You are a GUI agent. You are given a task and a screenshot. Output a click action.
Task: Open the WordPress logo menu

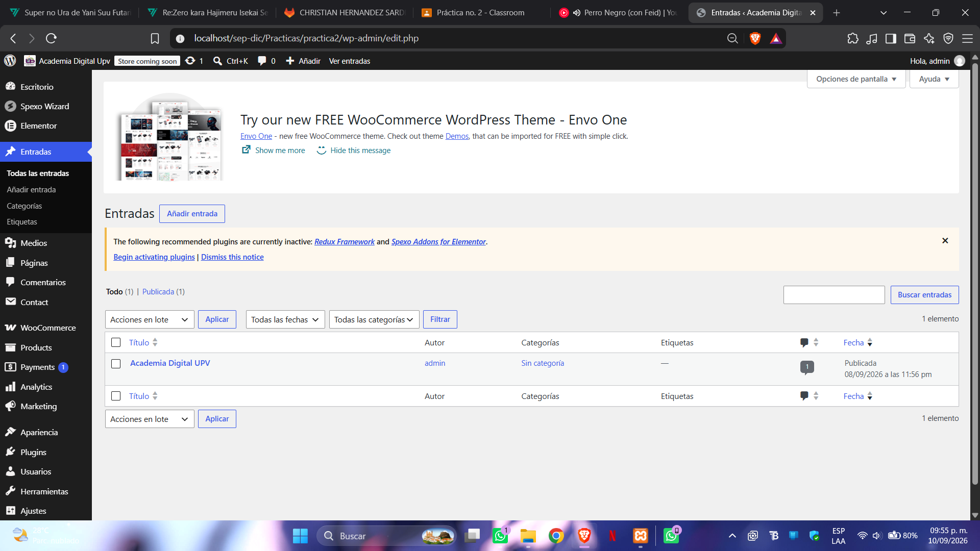(10, 61)
